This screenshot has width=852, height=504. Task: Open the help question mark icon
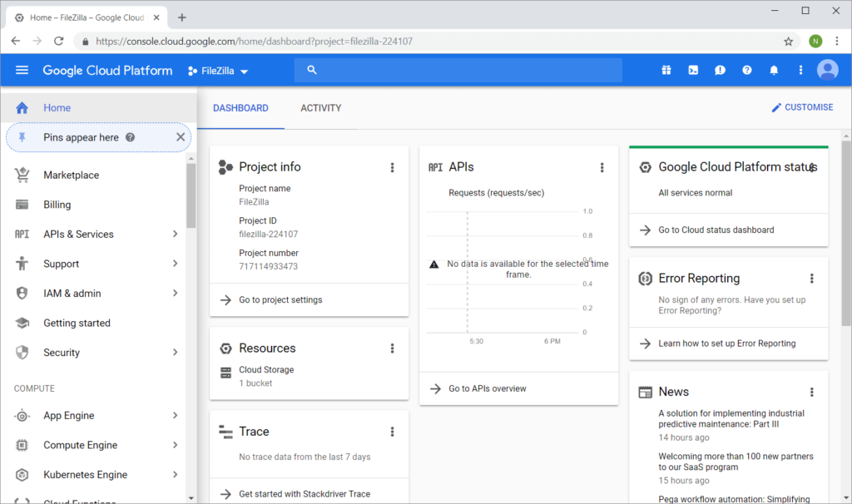coord(747,70)
